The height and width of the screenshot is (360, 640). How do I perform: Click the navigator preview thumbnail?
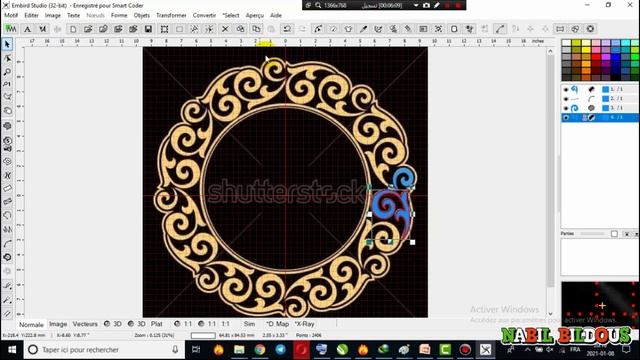(600, 305)
